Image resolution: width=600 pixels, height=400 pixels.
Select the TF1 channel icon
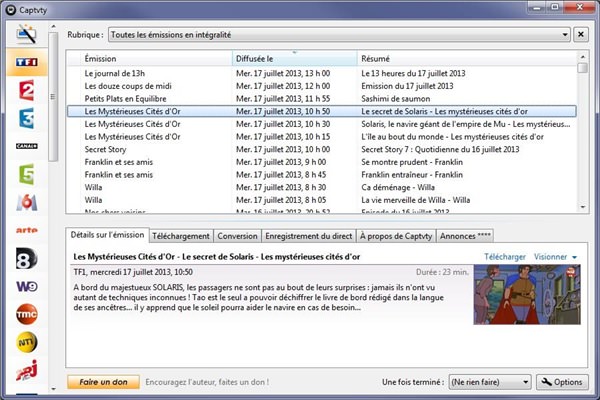(26, 62)
